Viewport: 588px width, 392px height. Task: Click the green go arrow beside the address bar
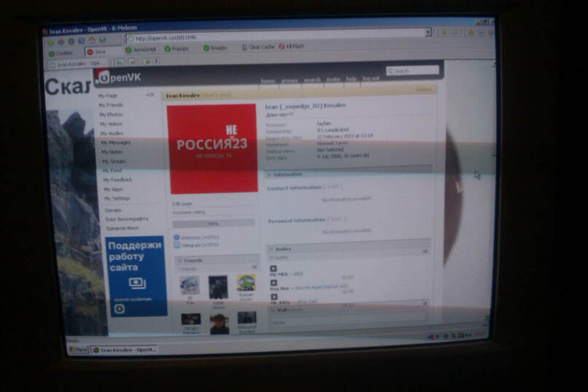coord(444,33)
